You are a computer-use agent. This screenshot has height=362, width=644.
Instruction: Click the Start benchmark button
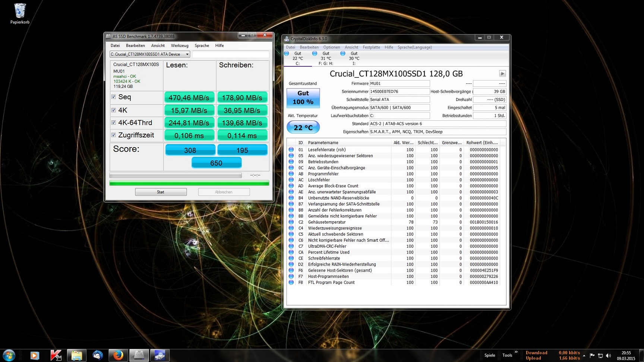click(x=161, y=192)
